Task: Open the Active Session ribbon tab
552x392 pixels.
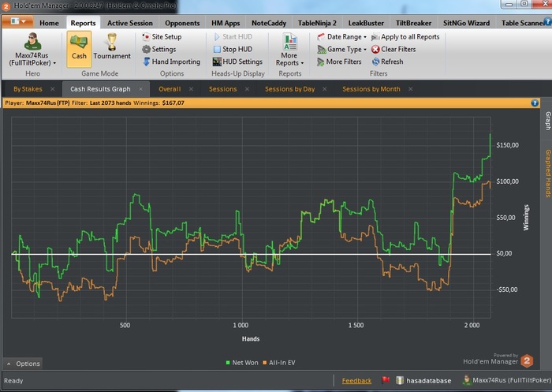Action: pyautogui.click(x=130, y=23)
